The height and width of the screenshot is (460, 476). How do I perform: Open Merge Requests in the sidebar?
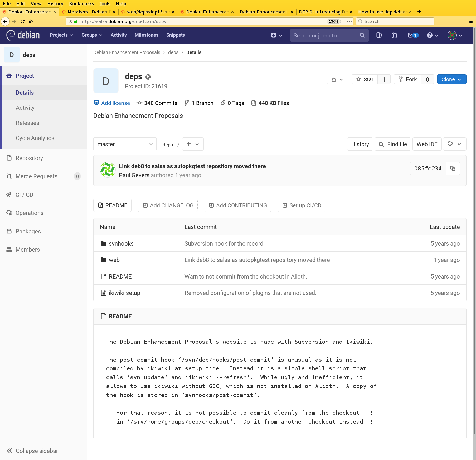click(36, 176)
